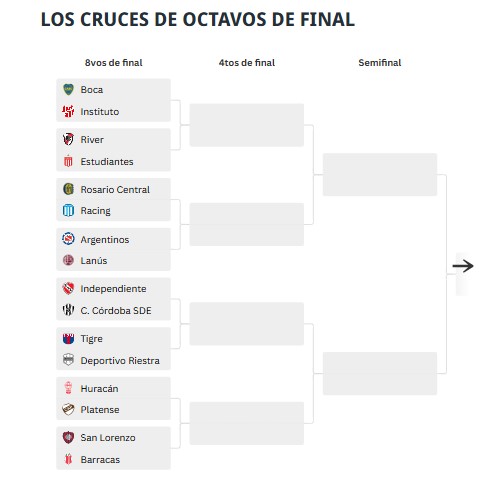Advance bracket with the right arrow

(463, 266)
